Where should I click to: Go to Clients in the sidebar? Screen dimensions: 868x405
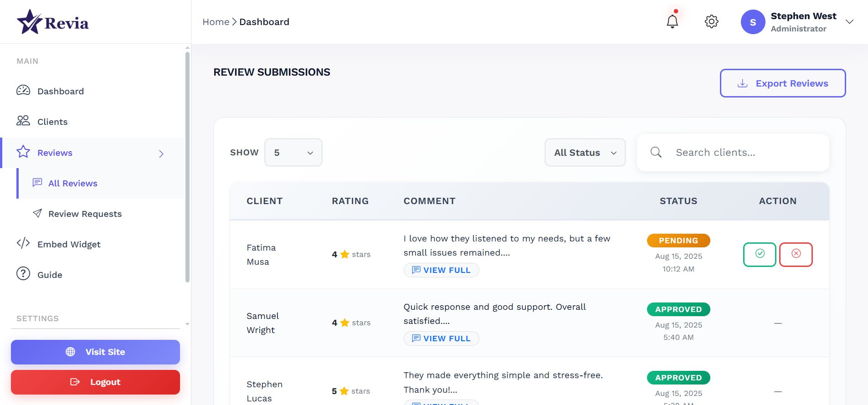click(52, 122)
